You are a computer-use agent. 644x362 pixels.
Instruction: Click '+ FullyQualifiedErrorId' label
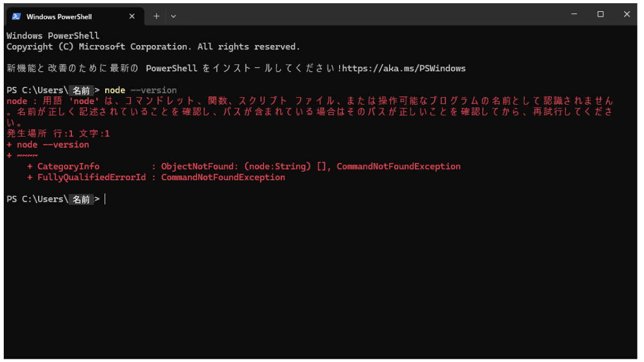click(86, 177)
